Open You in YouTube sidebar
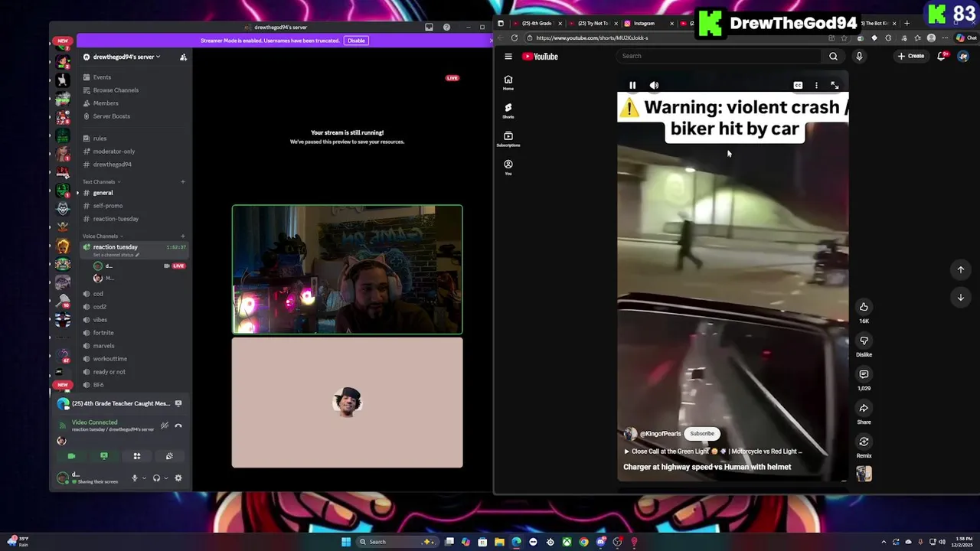The image size is (980, 551). [508, 168]
